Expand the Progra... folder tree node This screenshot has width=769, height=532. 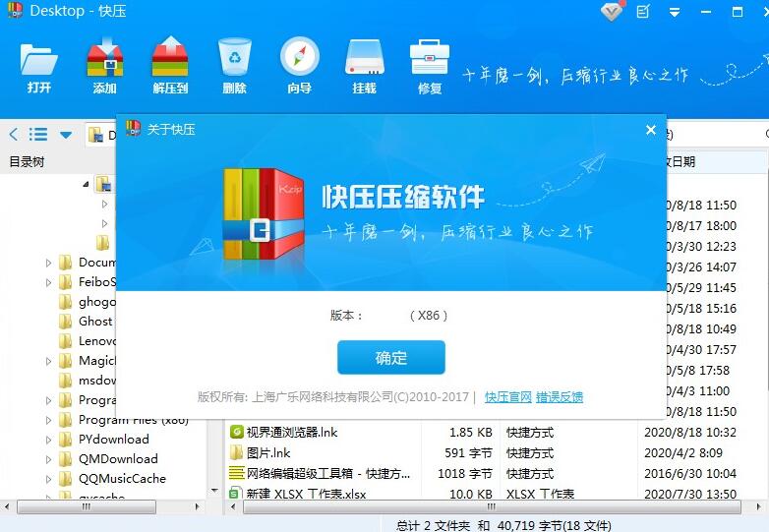tap(48, 400)
